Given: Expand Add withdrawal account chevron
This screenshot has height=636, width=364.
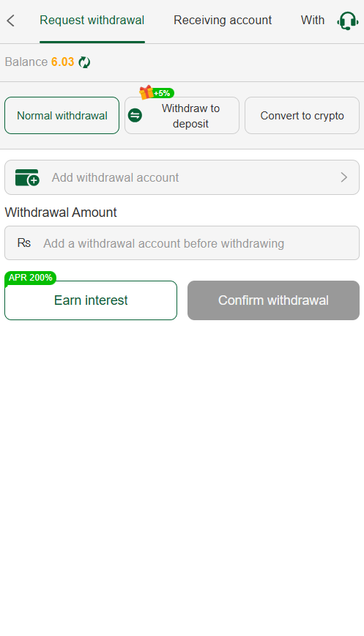Looking at the screenshot, I should point(343,177).
